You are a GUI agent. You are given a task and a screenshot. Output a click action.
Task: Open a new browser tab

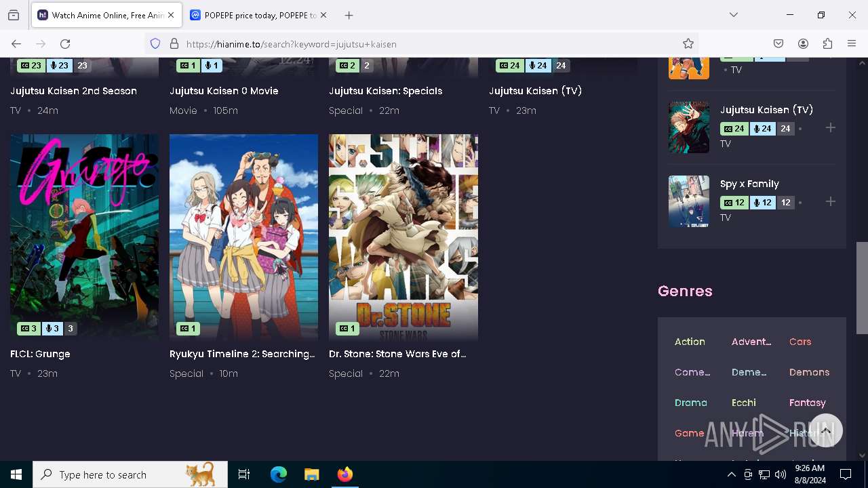coord(349,15)
